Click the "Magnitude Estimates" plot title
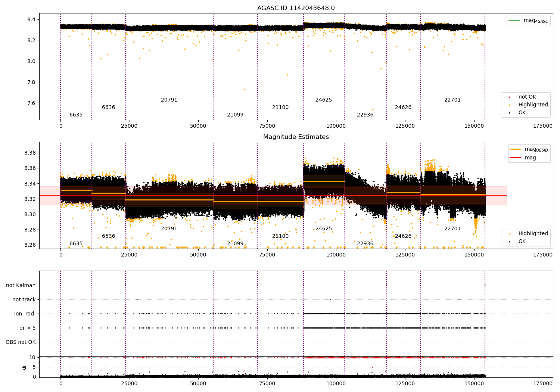This screenshot has height=392, width=560. click(x=296, y=137)
